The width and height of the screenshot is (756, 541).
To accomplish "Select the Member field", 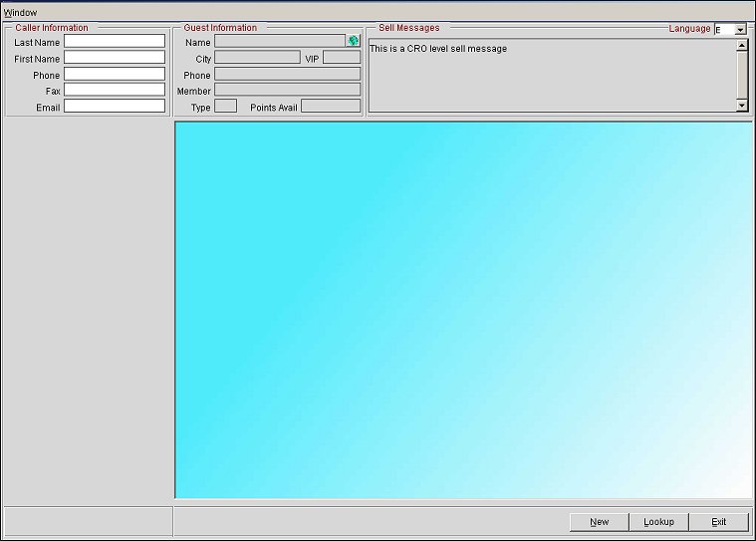I will click(287, 90).
